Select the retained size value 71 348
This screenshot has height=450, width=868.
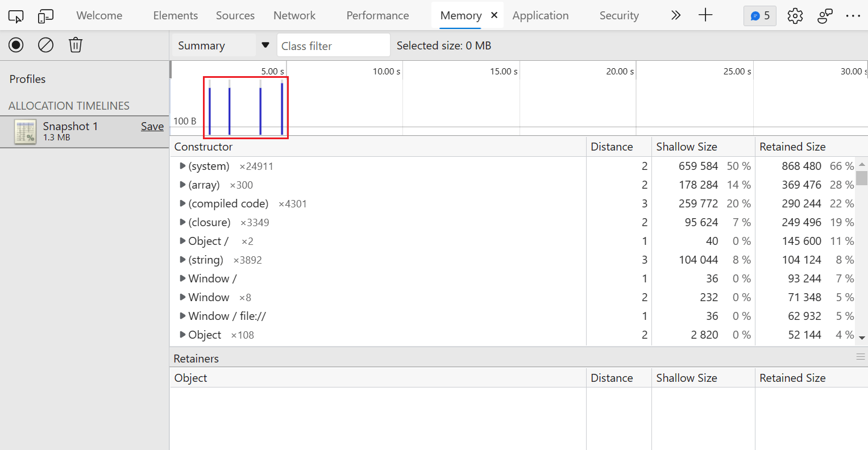pyautogui.click(x=804, y=297)
